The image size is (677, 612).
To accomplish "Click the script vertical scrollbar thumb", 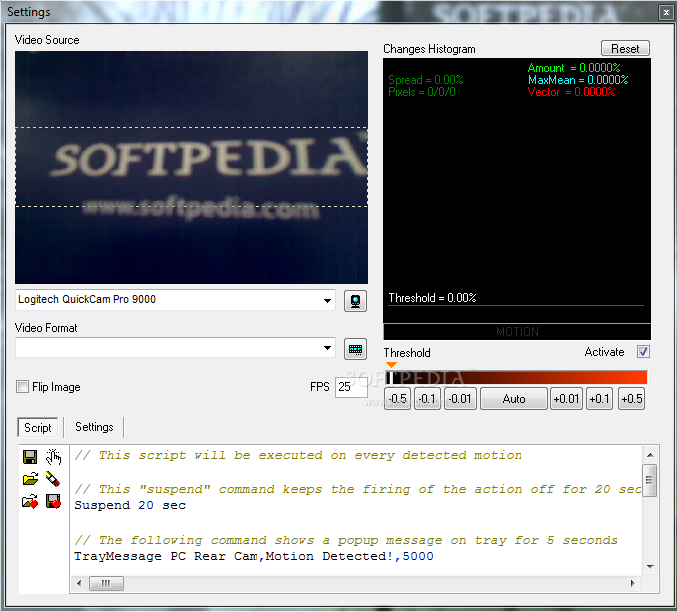I will [649, 480].
